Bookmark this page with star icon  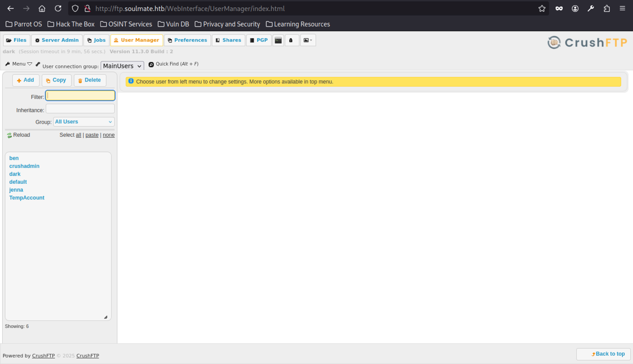pyautogui.click(x=542, y=9)
